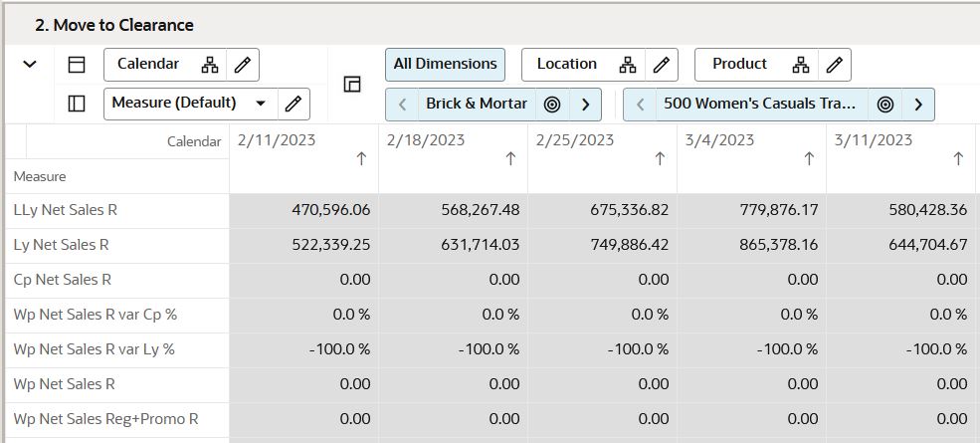Click the Calendar axis label in the grid header

pyautogui.click(x=194, y=142)
